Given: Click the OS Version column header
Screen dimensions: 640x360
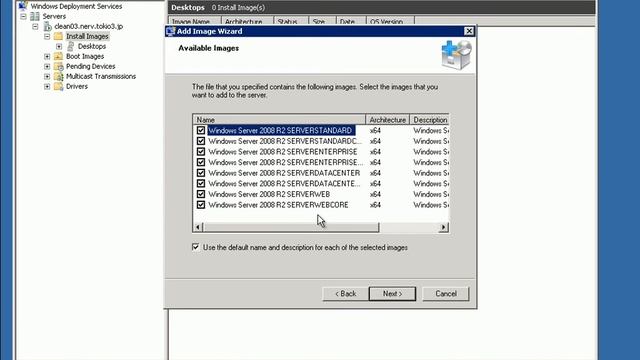Looking at the screenshot, I should 390,22.
